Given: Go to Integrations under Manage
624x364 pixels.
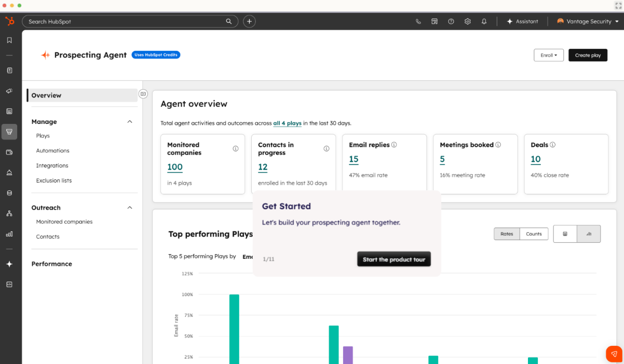Looking at the screenshot, I should (x=52, y=166).
